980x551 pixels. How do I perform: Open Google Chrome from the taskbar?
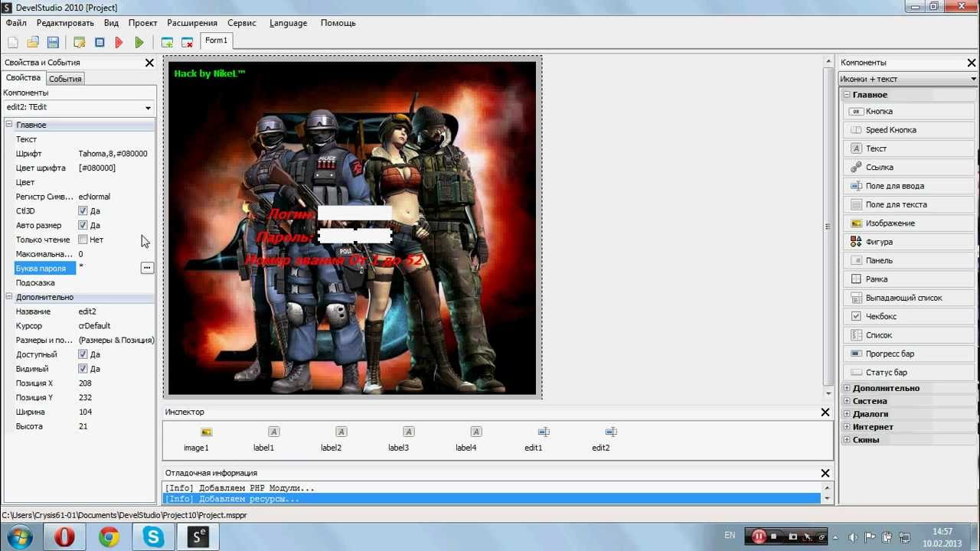pyautogui.click(x=109, y=537)
